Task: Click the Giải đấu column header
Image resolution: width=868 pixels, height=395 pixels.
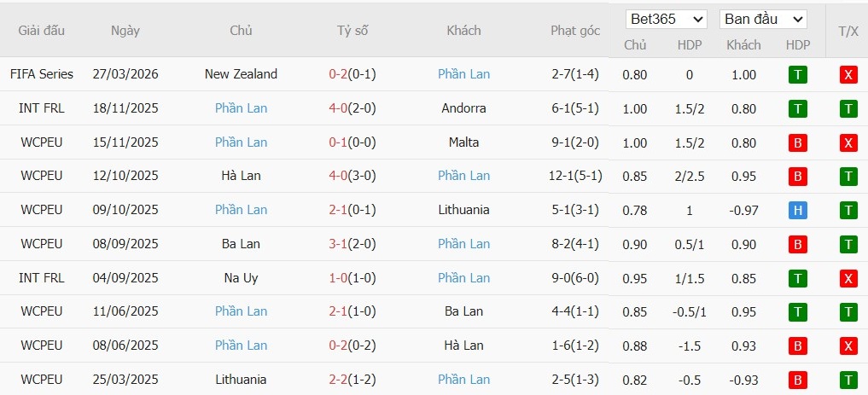Action: pos(42,31)
